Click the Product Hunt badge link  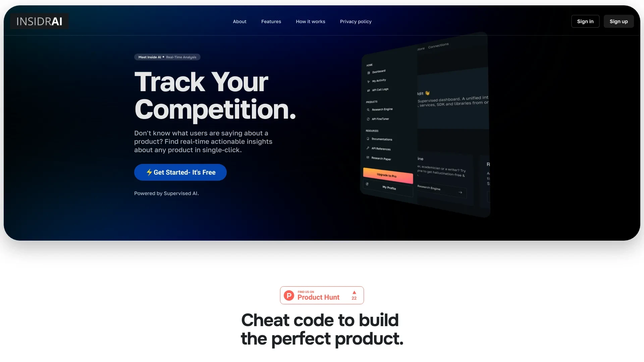[x=322, y=295]
